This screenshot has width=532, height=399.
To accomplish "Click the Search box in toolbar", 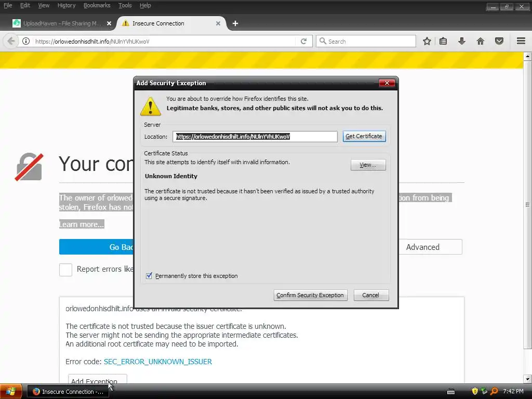I will (366, 41).
